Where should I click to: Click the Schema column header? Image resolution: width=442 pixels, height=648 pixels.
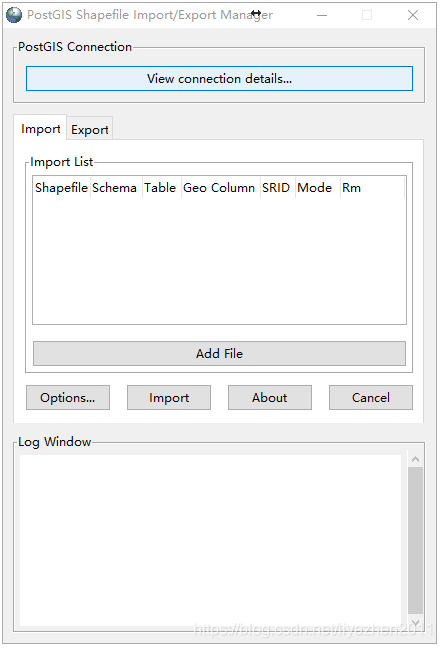click(x=115, y=188)
